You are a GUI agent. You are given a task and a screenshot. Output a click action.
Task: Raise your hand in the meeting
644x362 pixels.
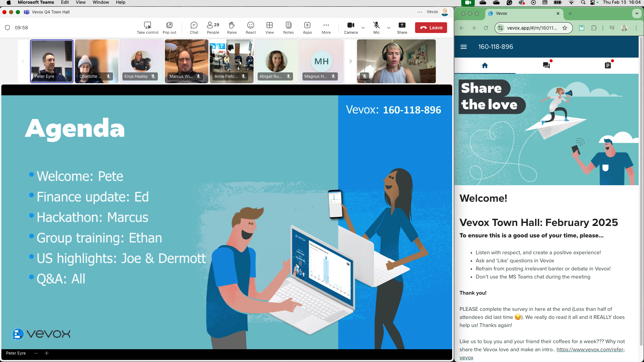(x=232, y=28)
